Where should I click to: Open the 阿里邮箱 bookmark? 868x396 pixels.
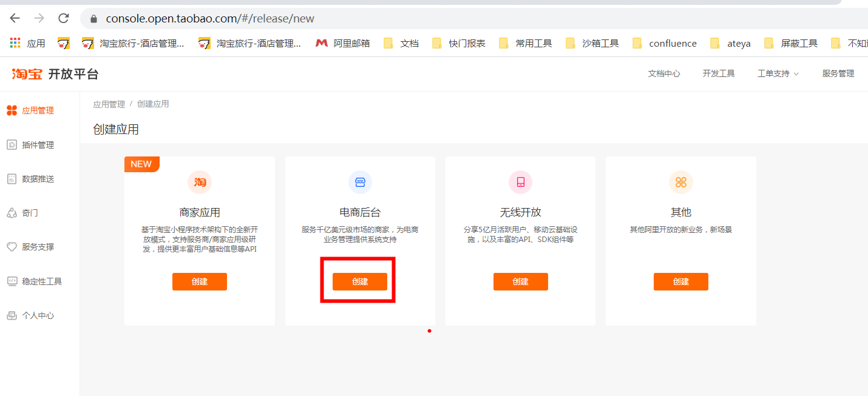[343, 43]
